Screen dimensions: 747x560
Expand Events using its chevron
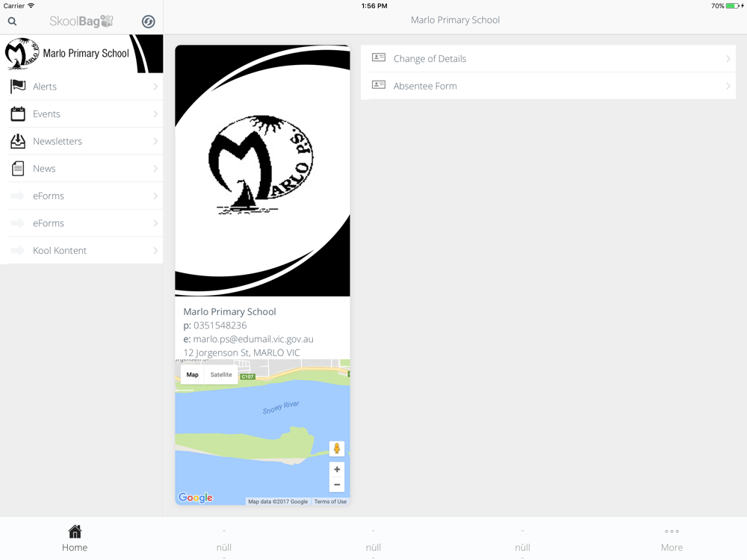[x=155, y=113]
